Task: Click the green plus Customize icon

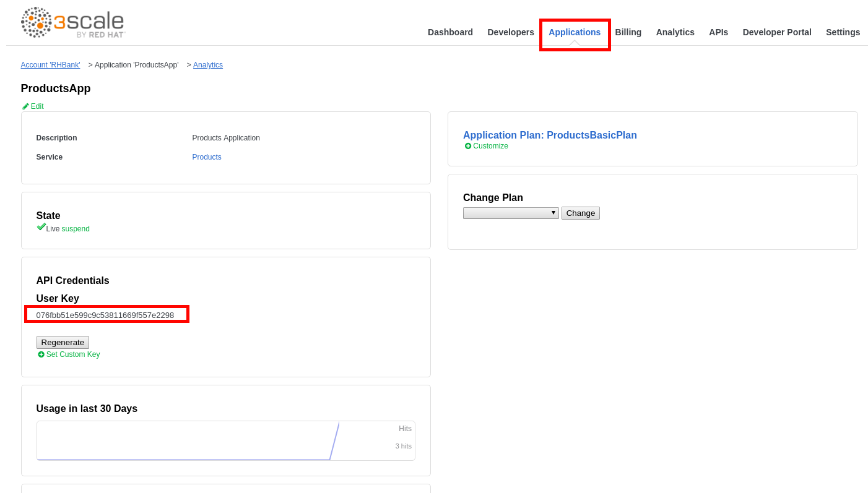Action: (x=468, y=146)
